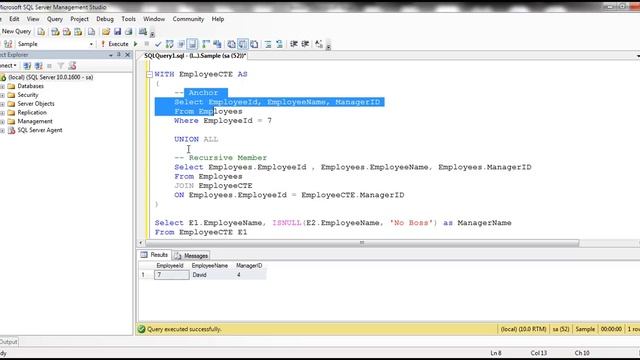Specify values for template parameters
The height and width of the screenshot is (360, 640).
point(319,44)
